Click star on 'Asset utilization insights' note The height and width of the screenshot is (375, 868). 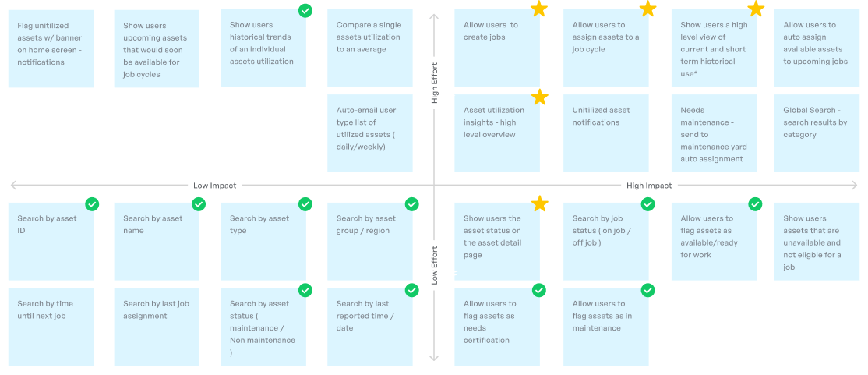pos(539,97)
